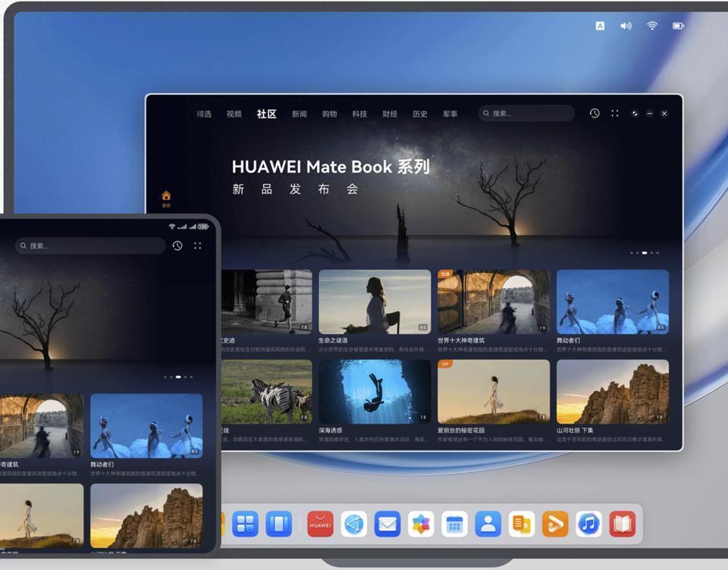
Task: Click the 舞动者们 title on the tablet
Action: tap(102, 464)
